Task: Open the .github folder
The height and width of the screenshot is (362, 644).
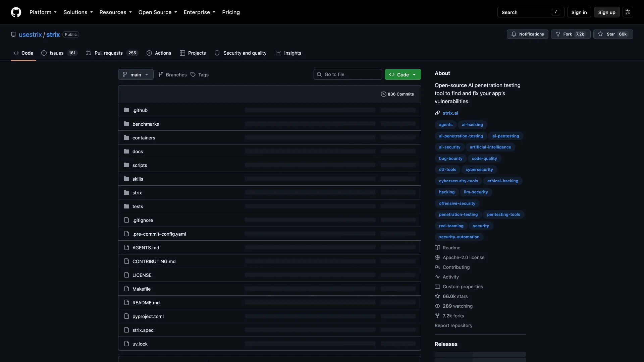Action: click(x=140, y=110)
